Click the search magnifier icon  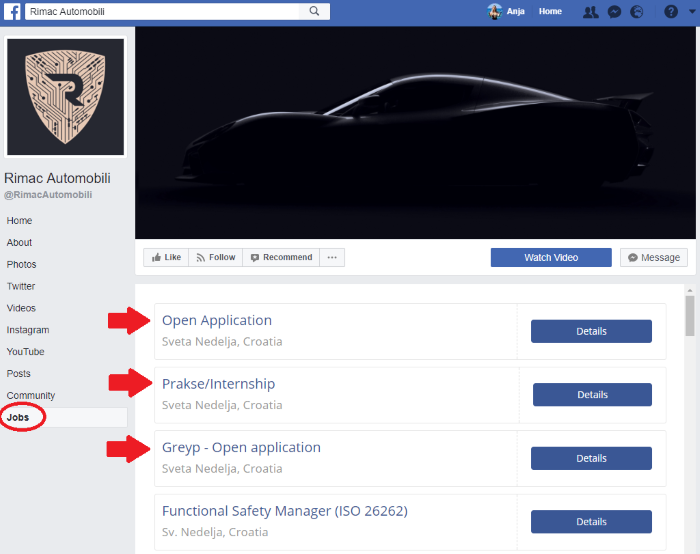coord(314,12)
